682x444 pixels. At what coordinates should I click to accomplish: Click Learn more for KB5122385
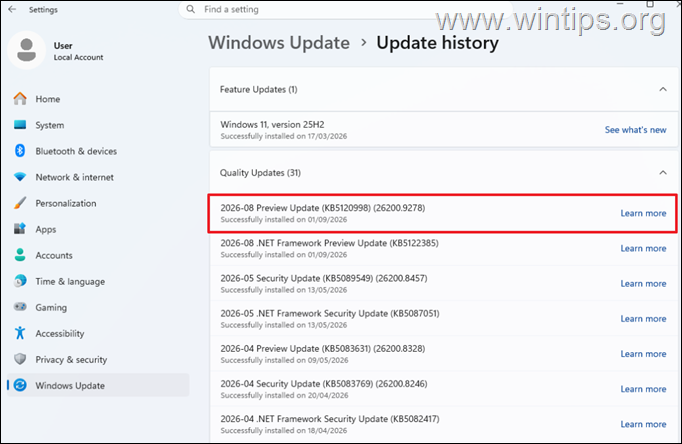pyautogui.click(x=643, y=248)
